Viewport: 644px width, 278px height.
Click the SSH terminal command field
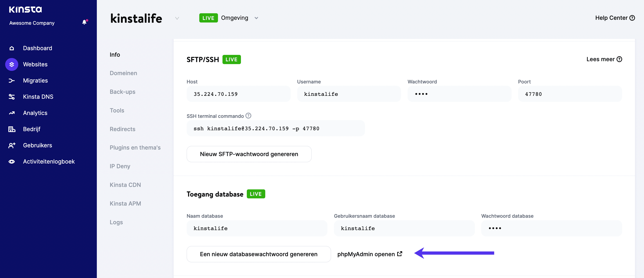pyautogui.click(x=276, y=128)
